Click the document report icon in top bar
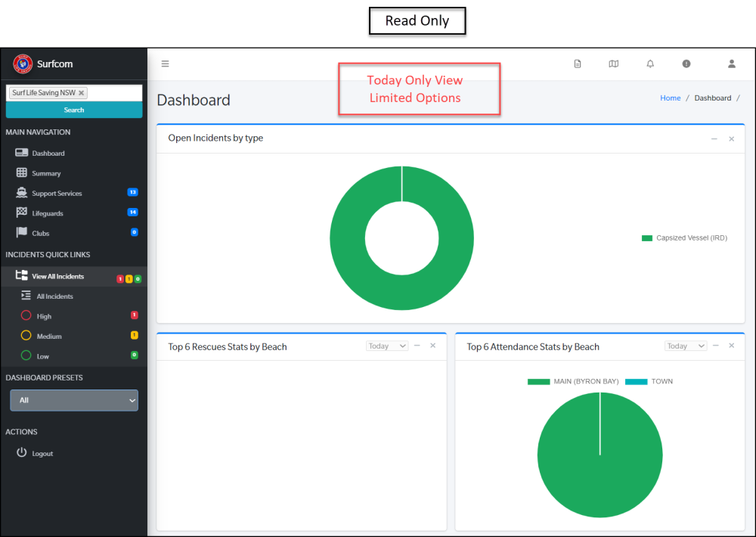 coord(578,64)
